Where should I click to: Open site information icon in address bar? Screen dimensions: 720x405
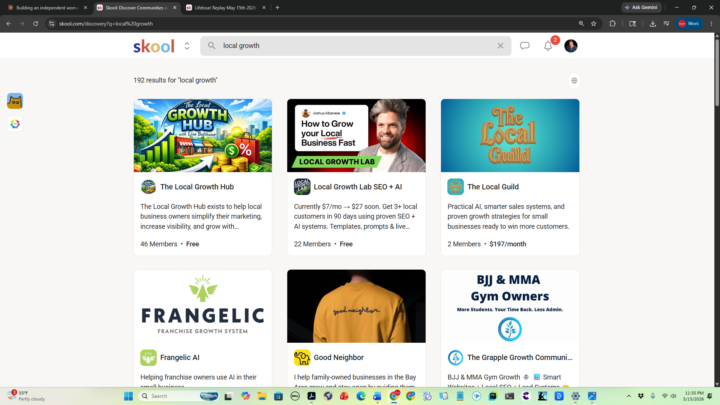point(51,23)
